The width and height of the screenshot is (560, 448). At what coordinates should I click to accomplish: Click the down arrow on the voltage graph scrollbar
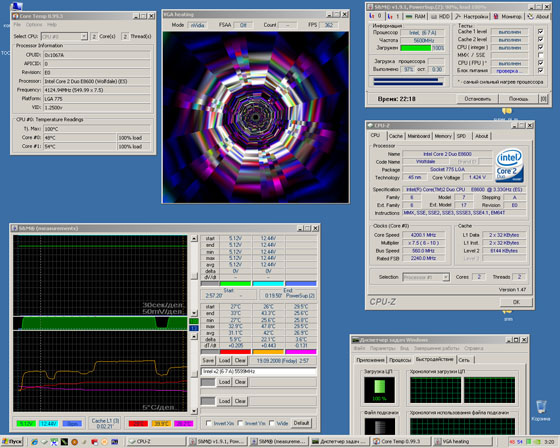tap(194, 313)
